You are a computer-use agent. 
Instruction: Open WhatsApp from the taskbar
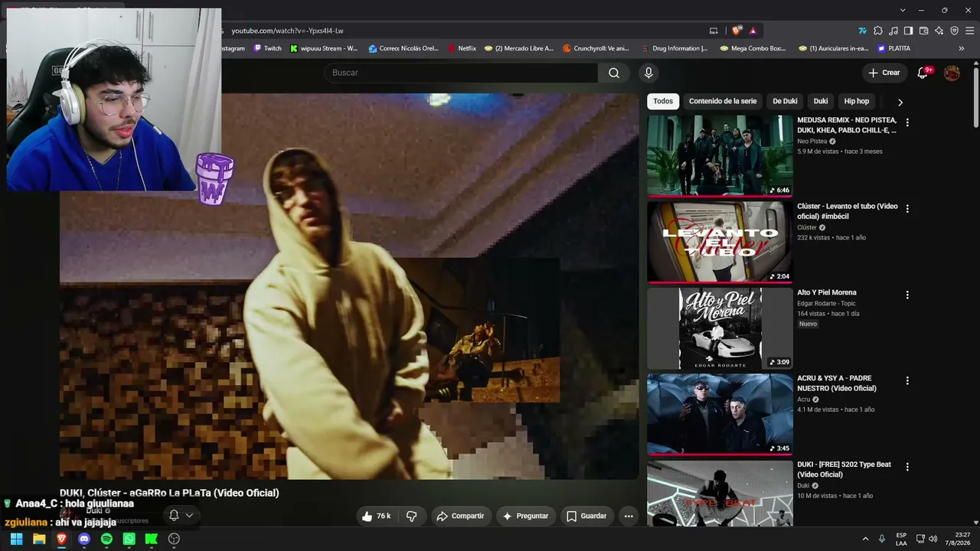click(129, 539)
